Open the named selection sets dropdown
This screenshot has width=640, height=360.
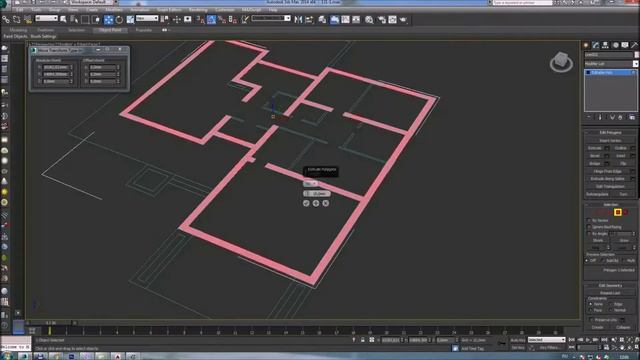(271, 18)
